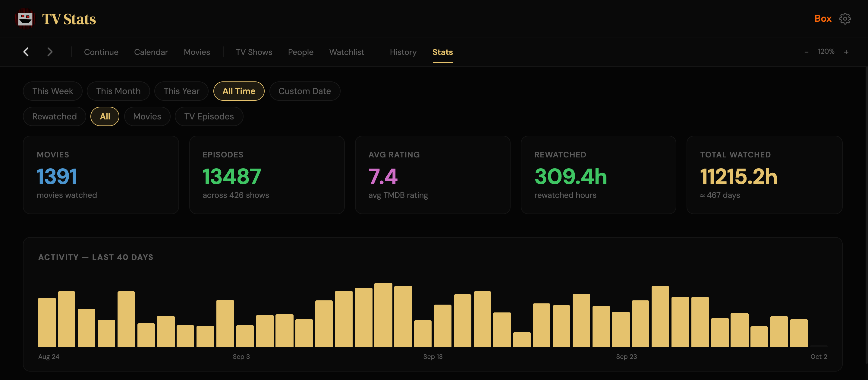Decrease zoom with the minus icon
The width and height of the screenshot is (868, 380).
coord(806,52)
